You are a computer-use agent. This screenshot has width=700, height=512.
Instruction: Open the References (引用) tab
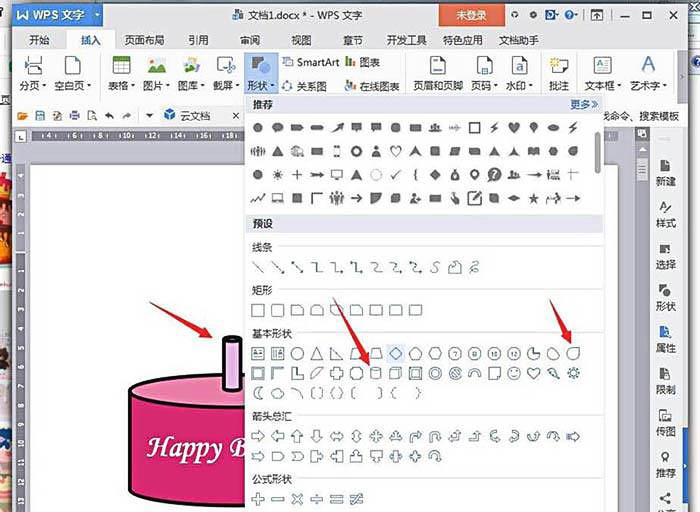198,40
